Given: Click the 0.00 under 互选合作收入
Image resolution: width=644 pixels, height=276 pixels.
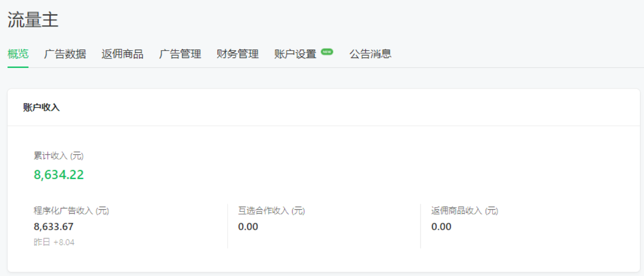Looking at the screenshot, I should (248, 227).
